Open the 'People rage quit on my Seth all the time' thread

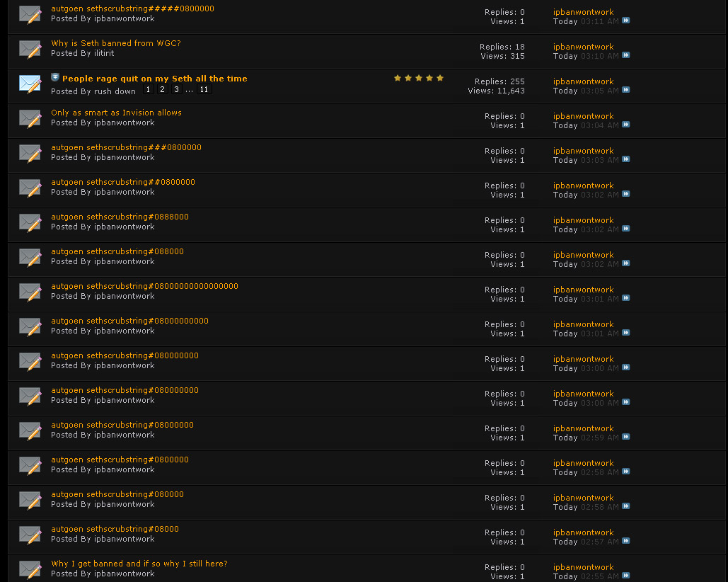[x=155, y=79]
